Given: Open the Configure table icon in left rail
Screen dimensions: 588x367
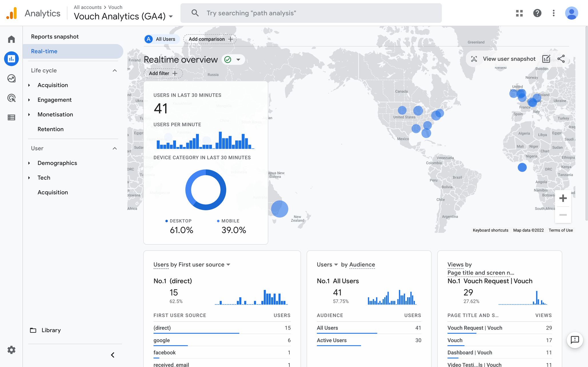Looking at the screenshot, I should point(11,117).
